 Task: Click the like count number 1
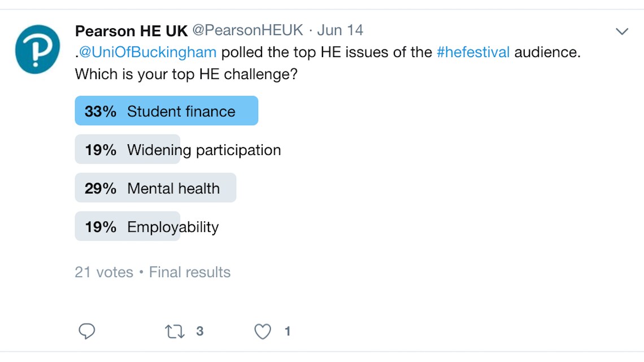point(288,331)
